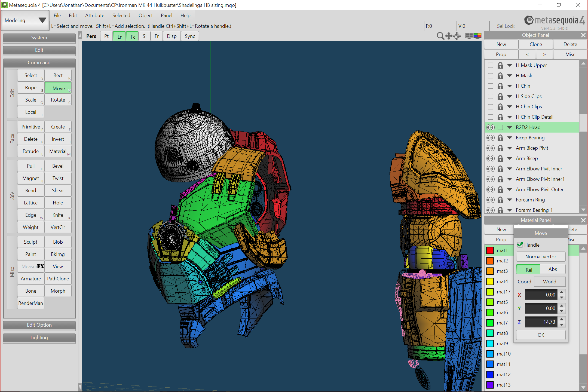The width and height of the screenshot is (588, 392).
Task: Toggle visibility checkbox of H Chin Clips
Action: click(491, 107)
